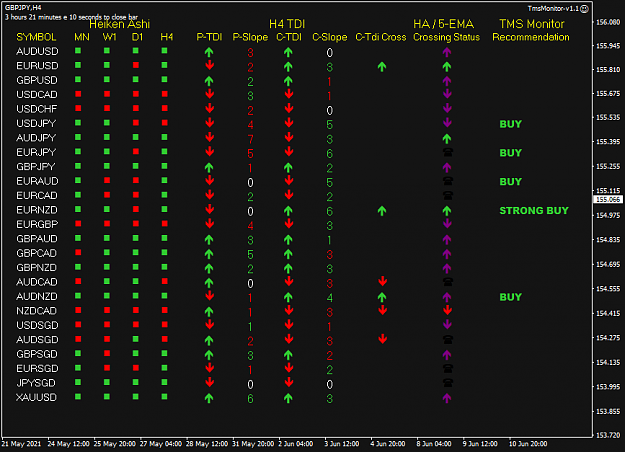Click the AUDCAD red C-Tdi Cross arrow

[x=383, y=281]
